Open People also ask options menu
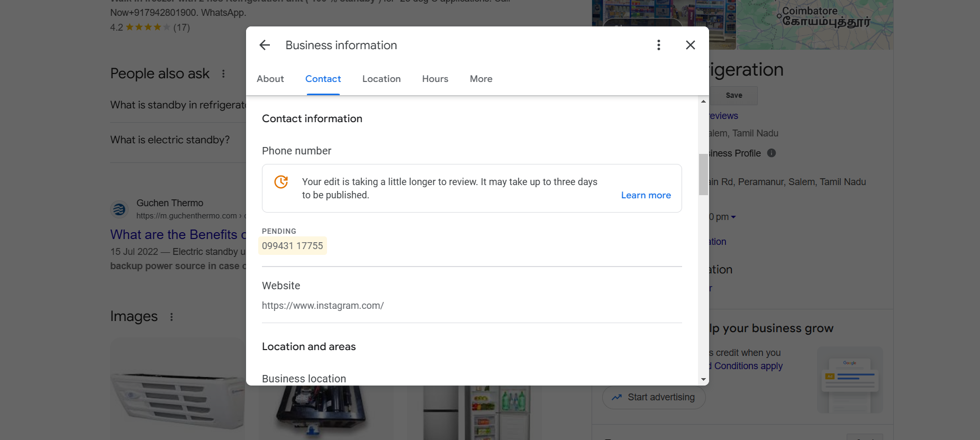This screenshot has height=440, width=980. pyautogui.click(x=223, y=74)
